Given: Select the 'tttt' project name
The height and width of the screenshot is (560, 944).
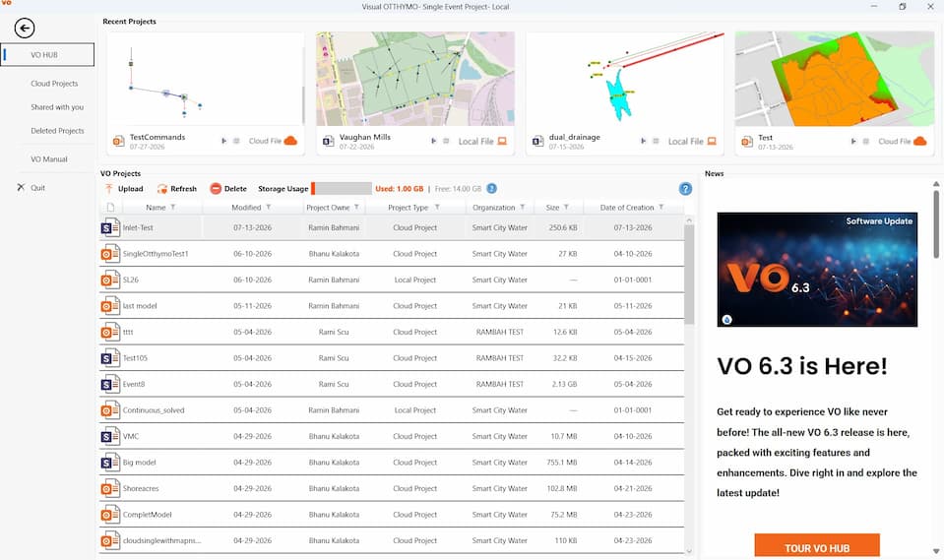Looking at the screenshot, I should point(128,332).
